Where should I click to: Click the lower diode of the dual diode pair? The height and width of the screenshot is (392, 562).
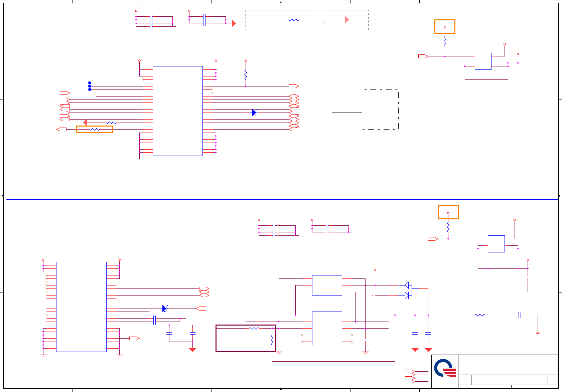pyautogui.click(x=407, y=295)
